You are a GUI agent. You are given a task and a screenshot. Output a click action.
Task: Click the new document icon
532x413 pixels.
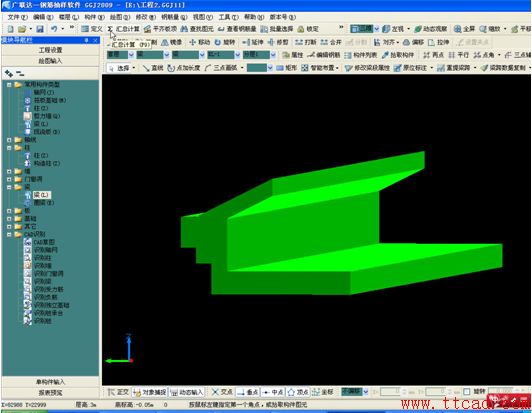(x=11, y=29)
